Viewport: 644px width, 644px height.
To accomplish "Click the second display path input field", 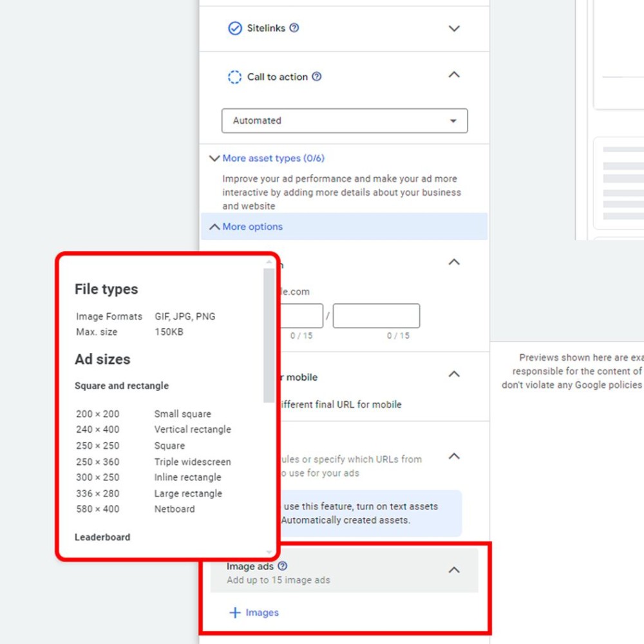I will [376, 316].
